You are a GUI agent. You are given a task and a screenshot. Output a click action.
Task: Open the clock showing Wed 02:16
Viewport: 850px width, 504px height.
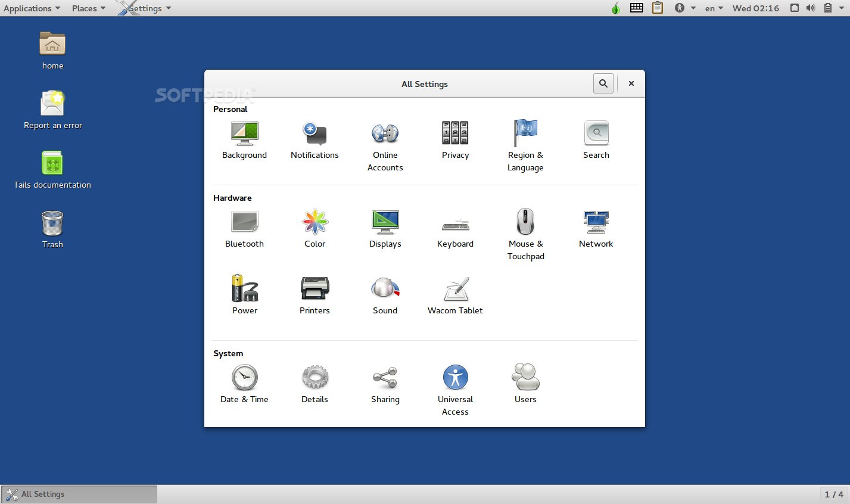point(756,8)
